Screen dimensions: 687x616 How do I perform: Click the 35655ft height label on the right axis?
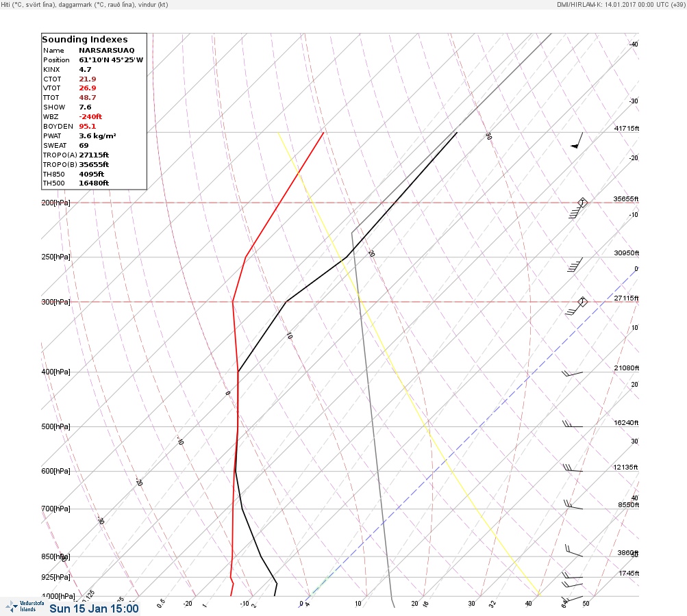coord(626,198)
